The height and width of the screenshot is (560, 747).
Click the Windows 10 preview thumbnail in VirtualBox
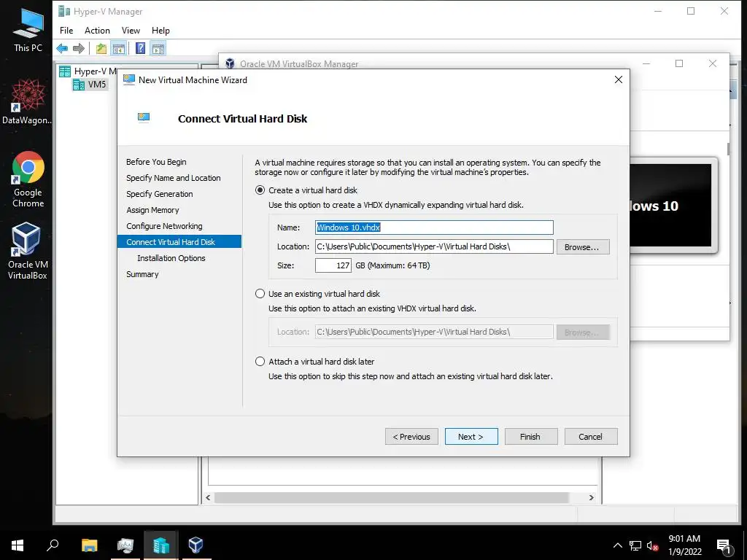(671, 205)
